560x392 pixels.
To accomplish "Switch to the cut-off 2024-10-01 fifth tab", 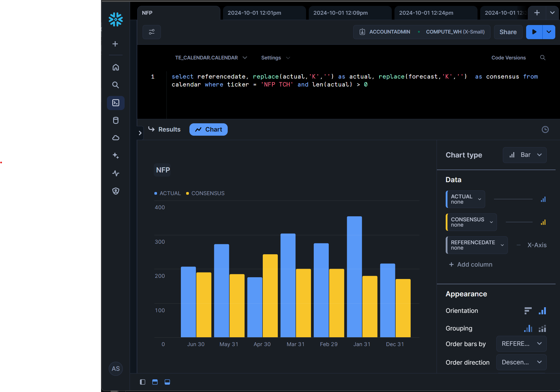I will 504,13.
